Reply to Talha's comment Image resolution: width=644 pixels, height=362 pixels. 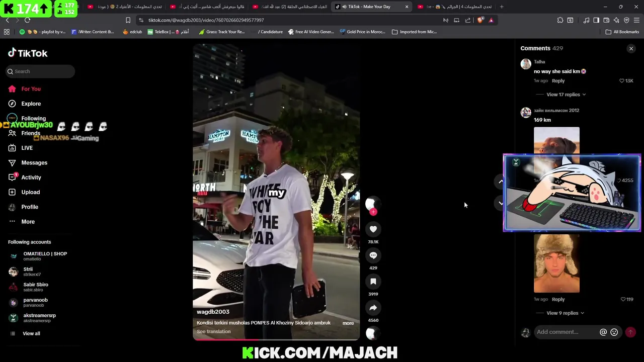coord(558,81)
